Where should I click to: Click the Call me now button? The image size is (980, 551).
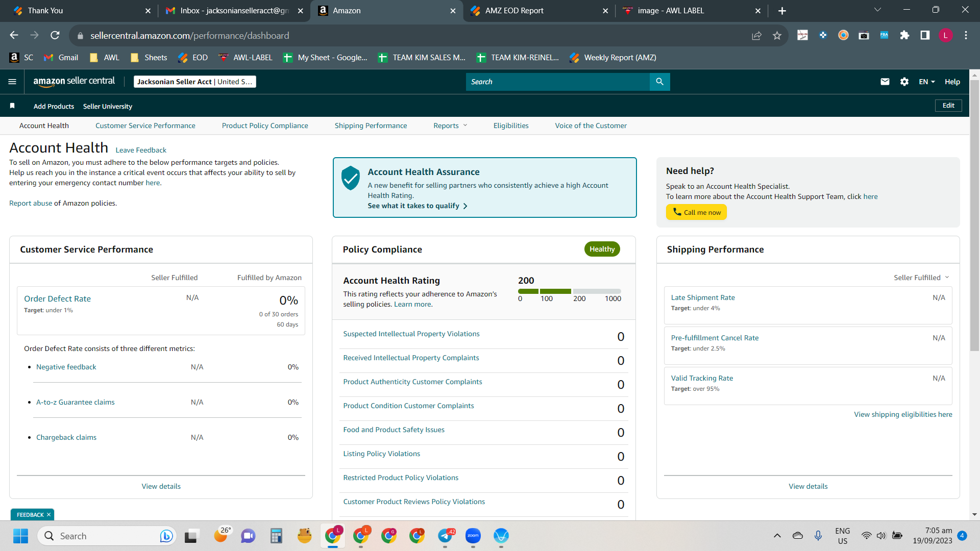(x=696, y=212)
